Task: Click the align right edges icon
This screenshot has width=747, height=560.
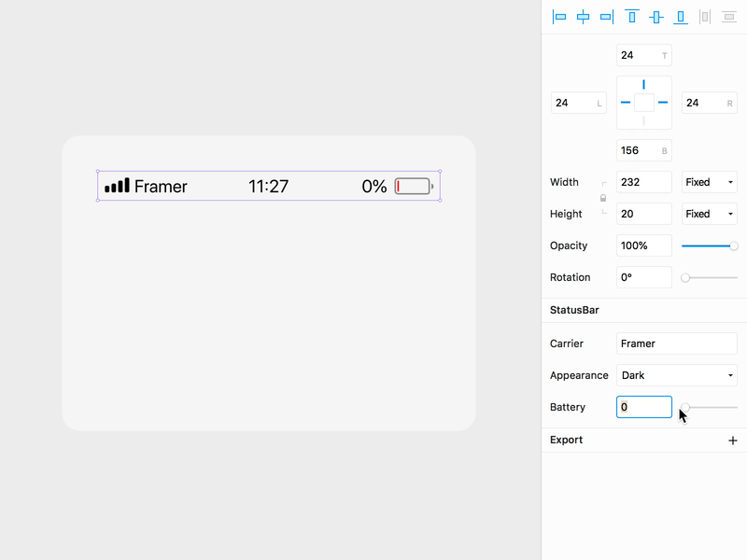Action: pos(607,17)
